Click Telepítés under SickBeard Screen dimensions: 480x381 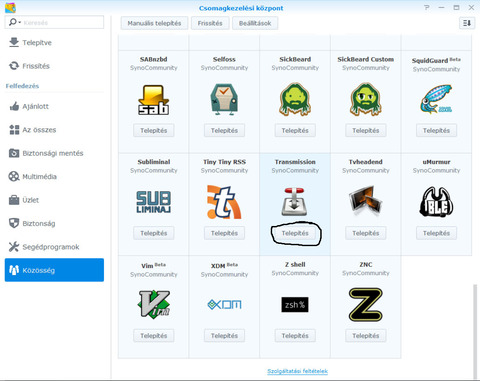(x=295, y=130)
